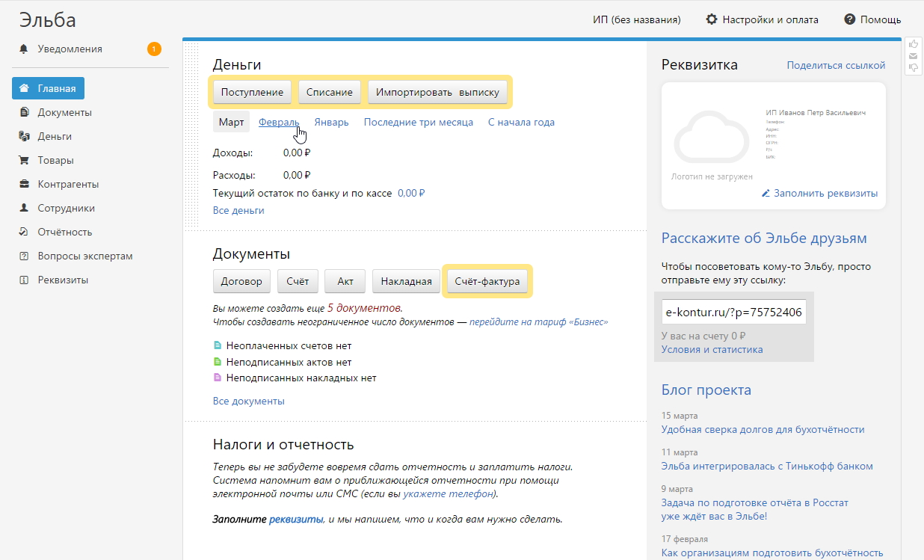
Task: Click the thumbs-up feedback icon
Action: tap(913, 44)
